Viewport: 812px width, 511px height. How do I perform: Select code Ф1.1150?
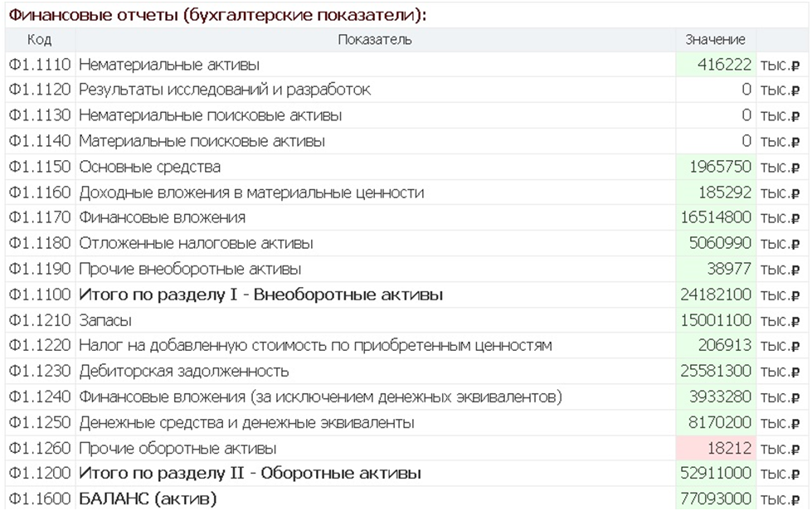click(x=40, y=167)
